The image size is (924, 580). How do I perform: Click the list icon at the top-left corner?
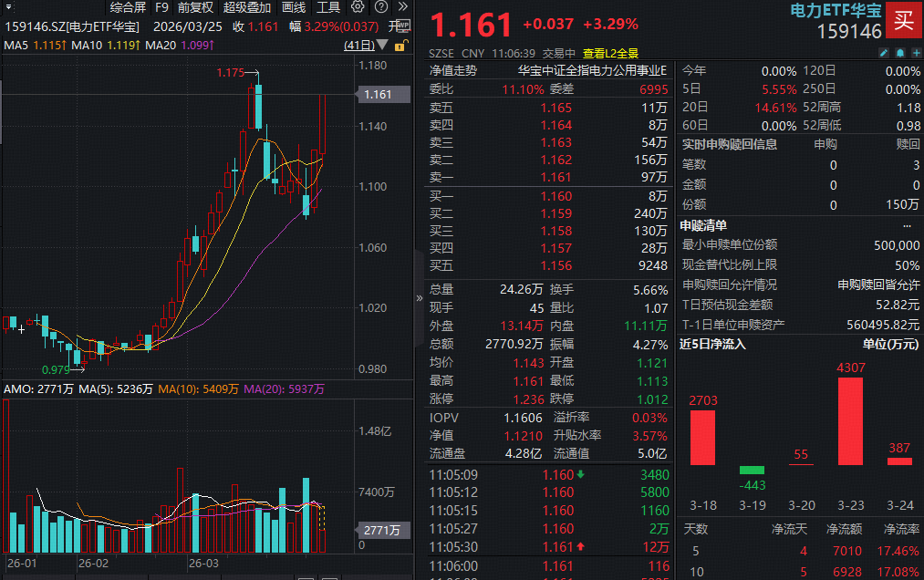click(x=7, y=7)
